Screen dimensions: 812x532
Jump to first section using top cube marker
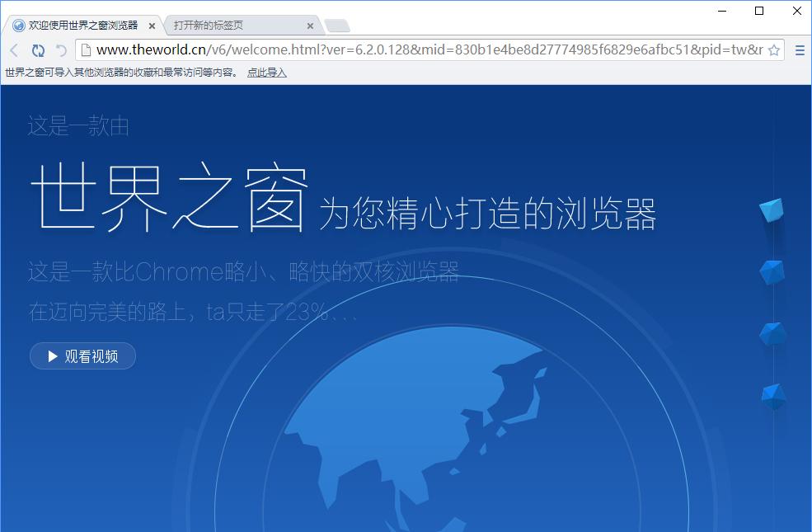[x=772, y=210]
